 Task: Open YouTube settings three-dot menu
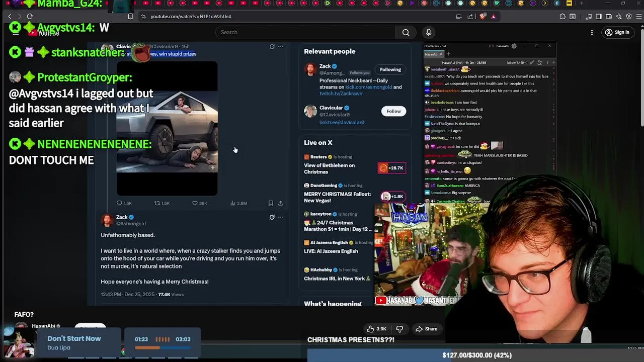point(592,33)
